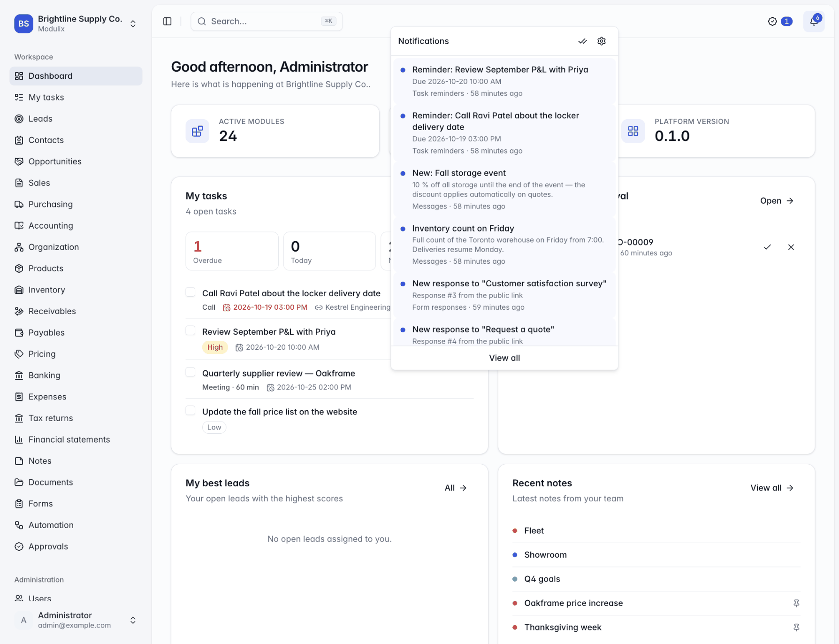Viewport: 839px width, 644px height.
Task: Open the approvals card via Open link
Action: tap(777, 201)
